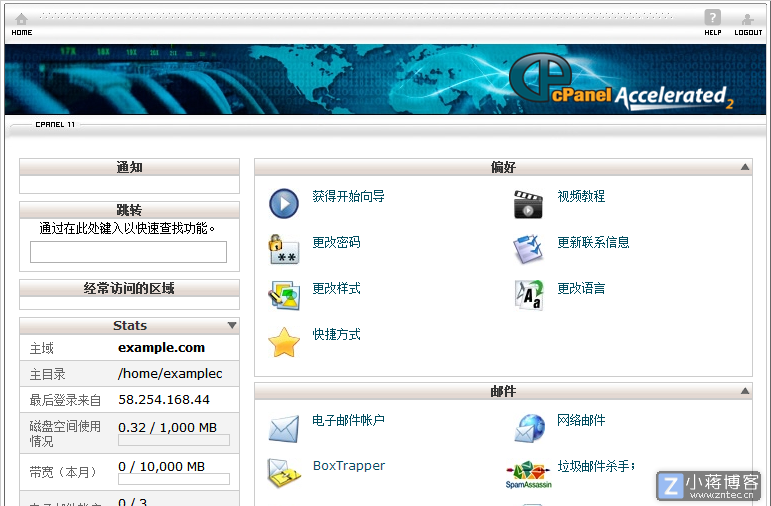771x506 pixels.
Task: Open the 更改密码 link
Action: coord(336,242)
